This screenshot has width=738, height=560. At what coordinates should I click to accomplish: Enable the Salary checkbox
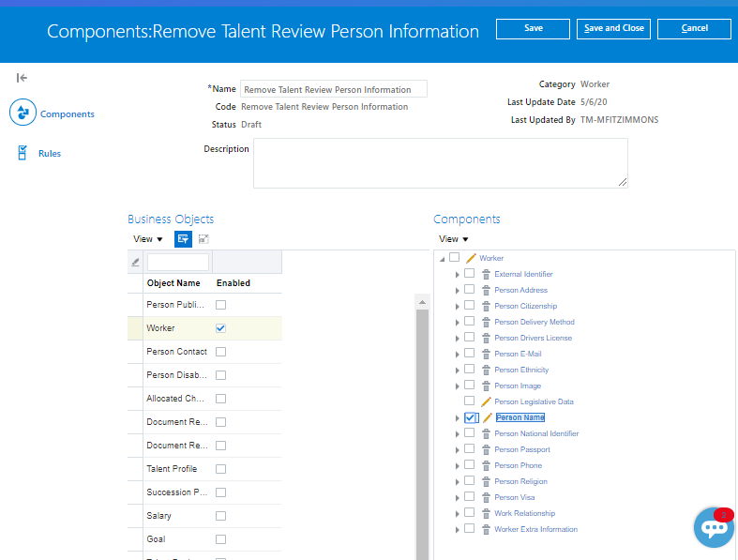[220, 516]
